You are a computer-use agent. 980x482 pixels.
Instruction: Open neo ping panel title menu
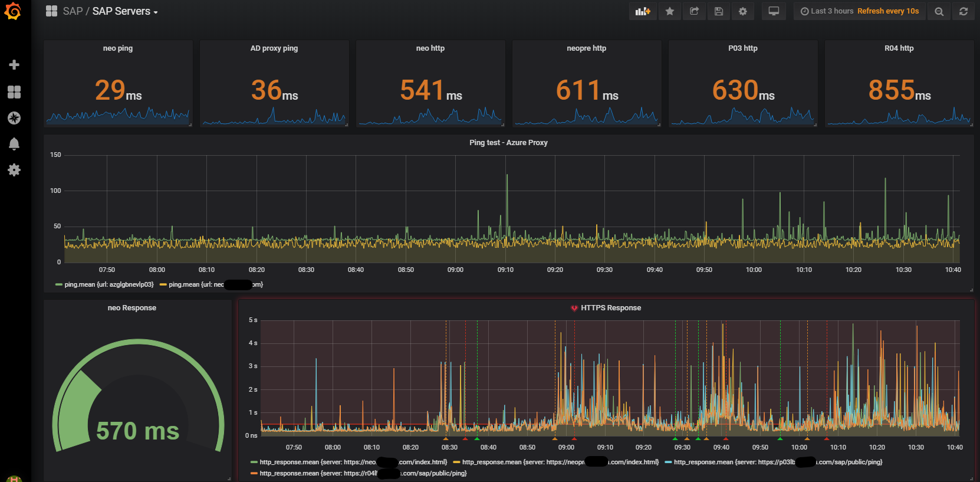118,48
